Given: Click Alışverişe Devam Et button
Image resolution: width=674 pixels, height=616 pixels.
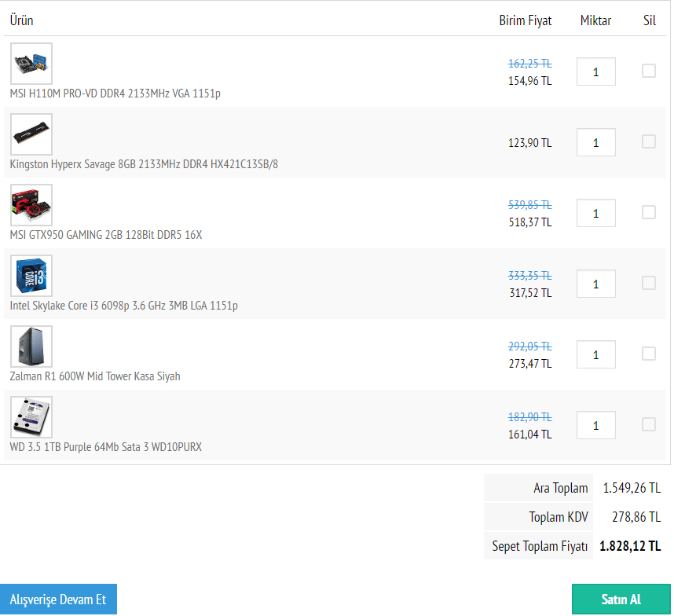Looking at the screenshot, I should [58, 599].
